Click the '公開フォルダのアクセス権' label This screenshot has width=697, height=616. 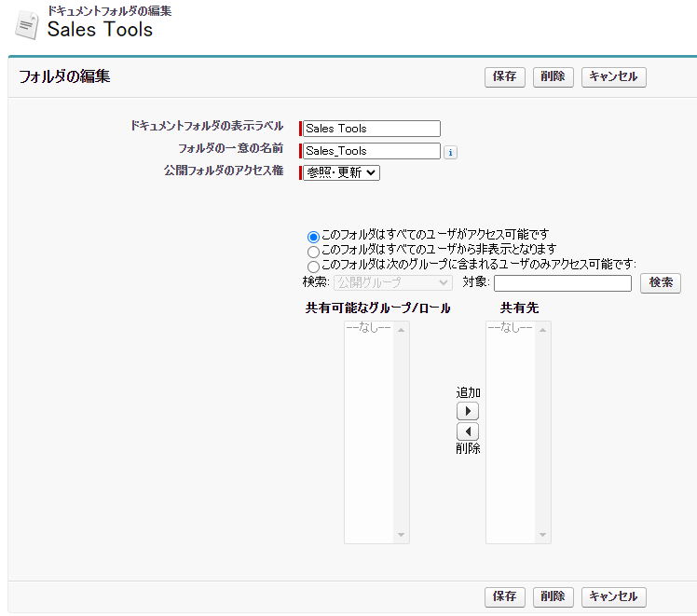pyautogui.click(x=224, y=171)
